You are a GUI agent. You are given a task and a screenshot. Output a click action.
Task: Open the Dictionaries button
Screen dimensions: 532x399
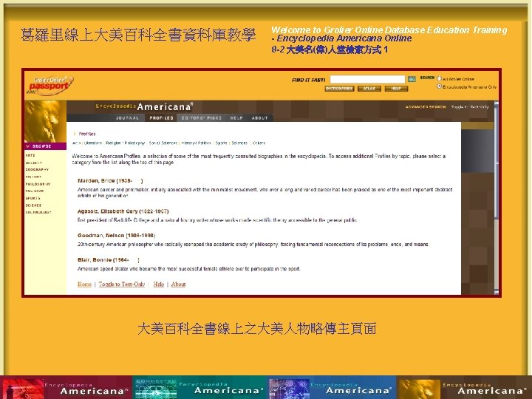point(339,89)
